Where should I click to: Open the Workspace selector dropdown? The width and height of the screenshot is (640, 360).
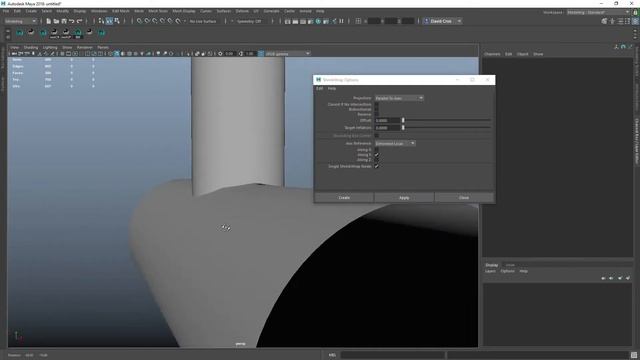[x=598, y=13]
